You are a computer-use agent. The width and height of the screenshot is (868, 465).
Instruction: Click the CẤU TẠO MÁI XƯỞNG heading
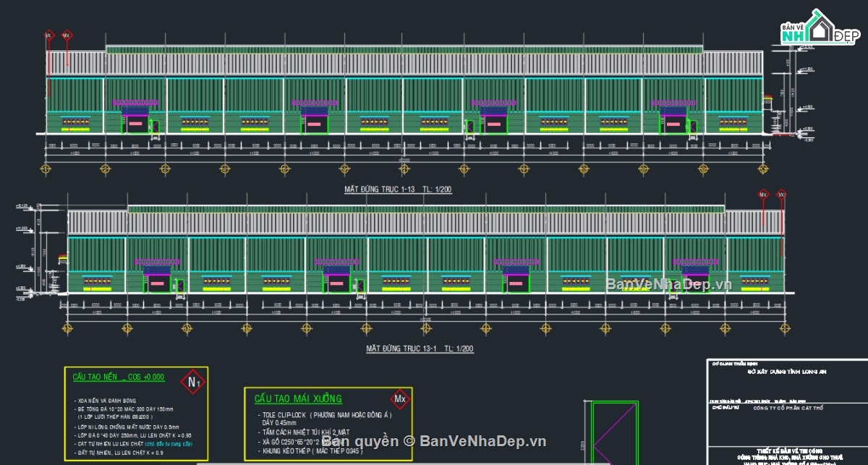[298, 398]
